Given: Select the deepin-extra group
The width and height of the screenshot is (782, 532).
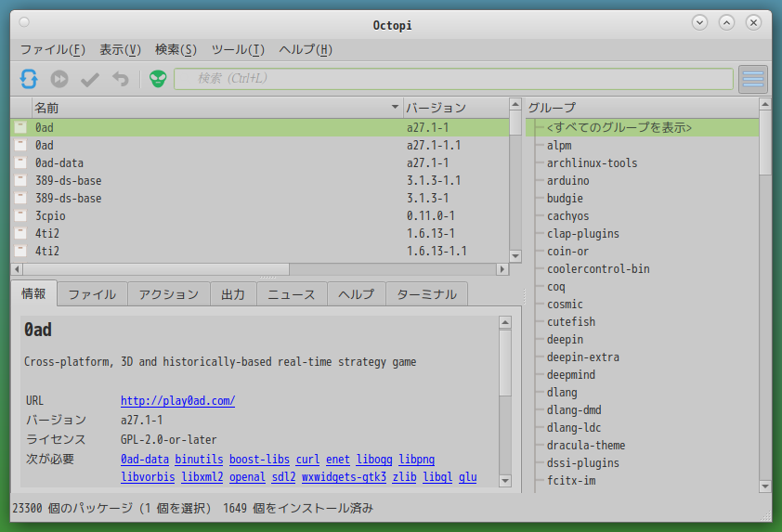Looking at the screenshot, I should (583, 357).
